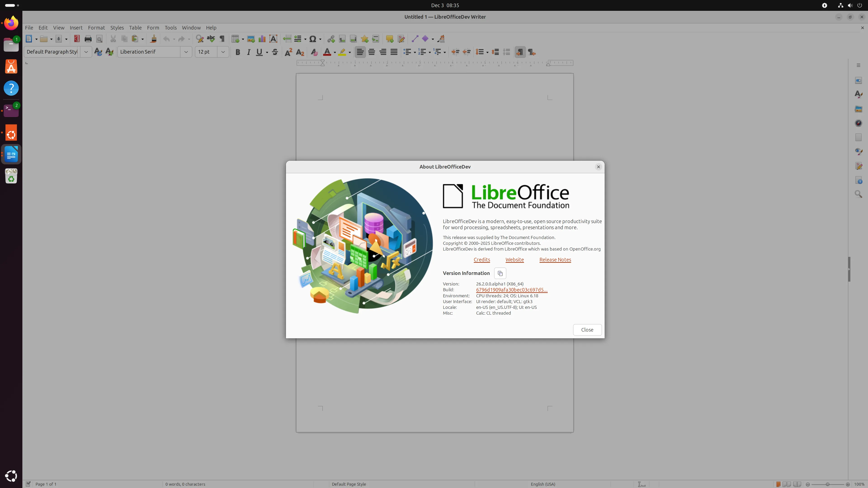Expand the font size dropdown
The height and width of the screenshot is (488, 868).
(223, 52)
